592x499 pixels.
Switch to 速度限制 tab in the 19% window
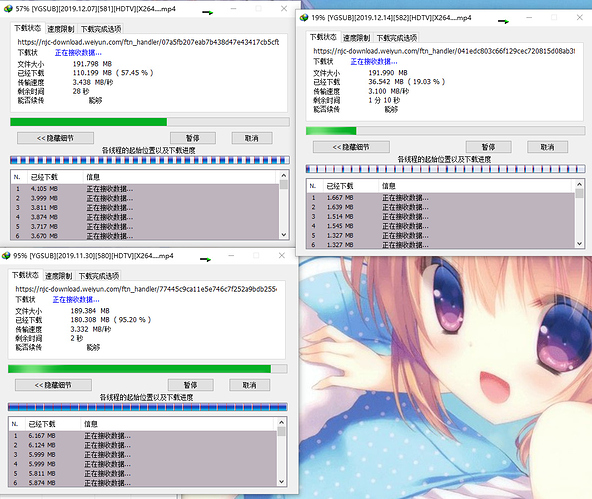pyautogui.click(x=356, y=38)
